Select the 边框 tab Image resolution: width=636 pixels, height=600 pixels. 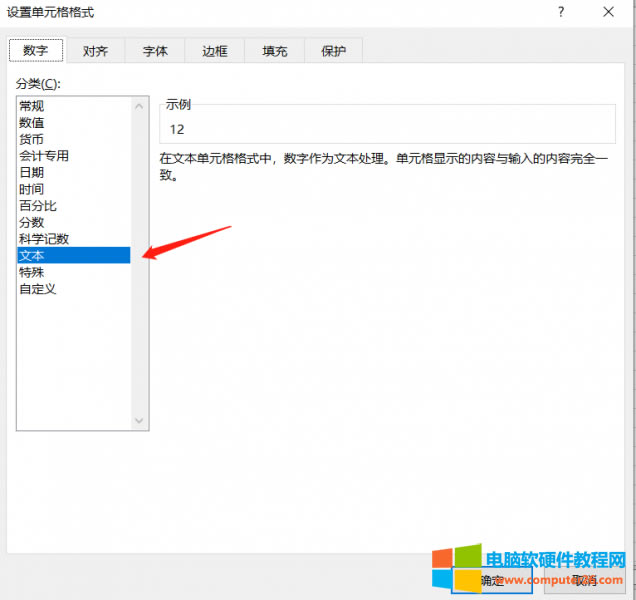[214, 51]
